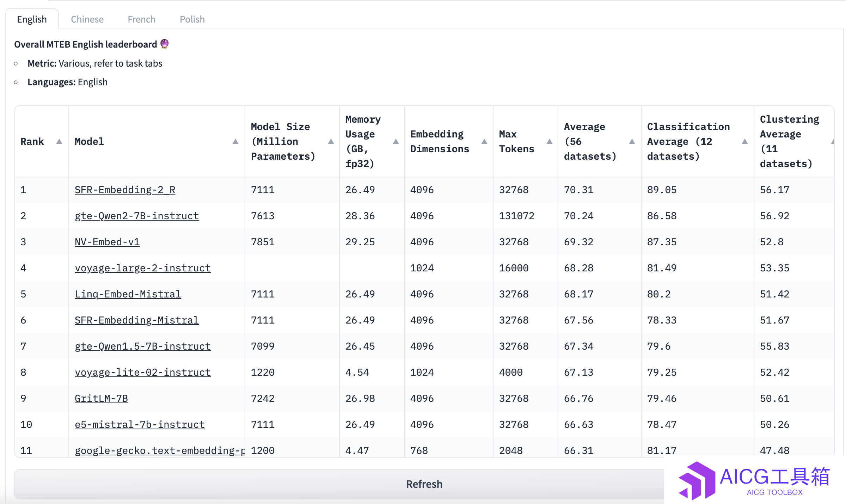
Task: Open gte-Qwen2-7B-instruct model page
Action: [137, 216]
